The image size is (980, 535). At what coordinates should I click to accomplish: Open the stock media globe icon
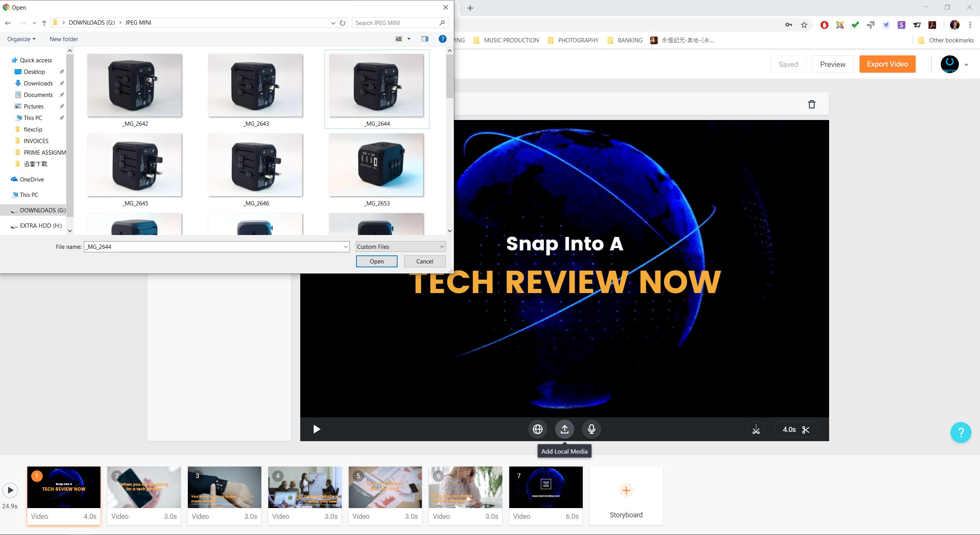point(537,429)
